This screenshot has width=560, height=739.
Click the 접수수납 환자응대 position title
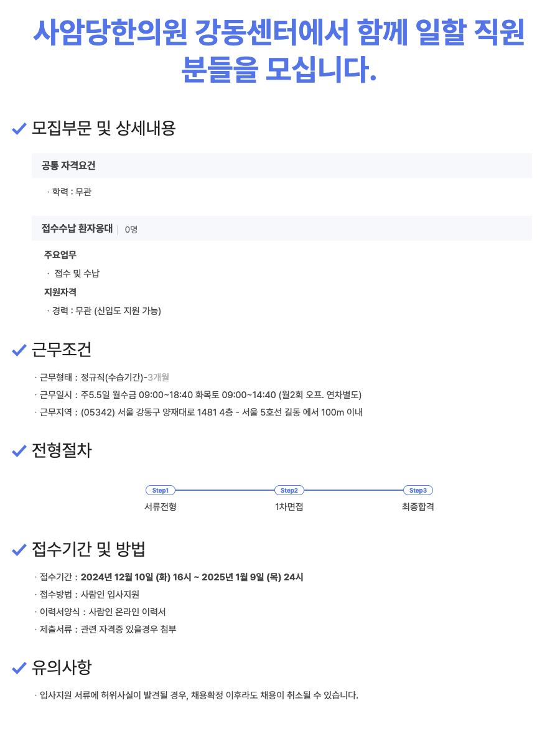click(77, 228)
